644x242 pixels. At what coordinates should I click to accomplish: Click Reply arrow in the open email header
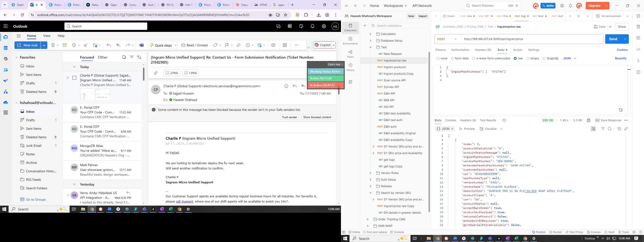point(295,86)
